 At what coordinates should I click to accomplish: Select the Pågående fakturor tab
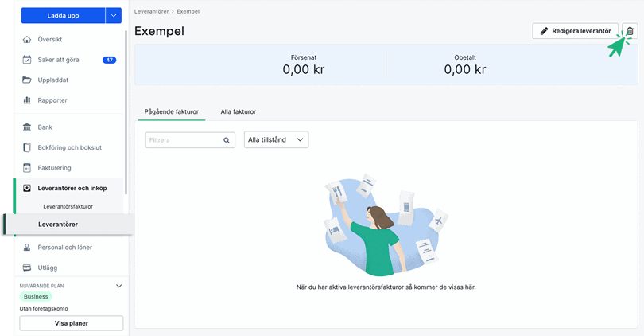(172, 112)
